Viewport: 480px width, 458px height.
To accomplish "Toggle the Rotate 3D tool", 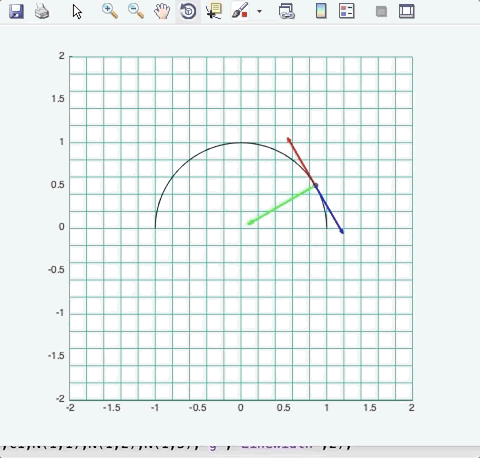I will pos(188,11).
